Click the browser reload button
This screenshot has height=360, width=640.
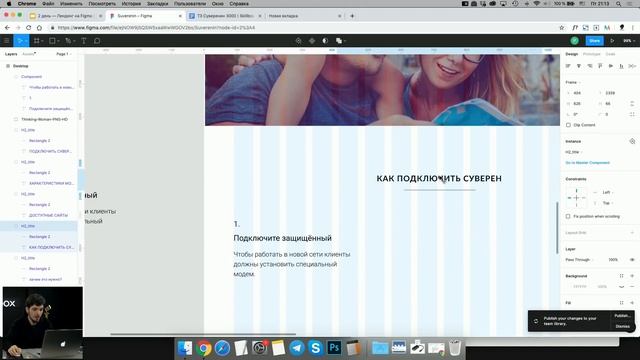point(28,28)
